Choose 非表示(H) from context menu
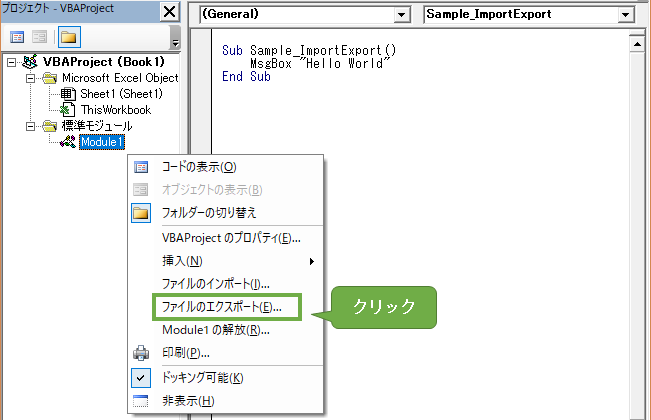Viewport: 651px width, 420px height. click(x=226, y=401)
